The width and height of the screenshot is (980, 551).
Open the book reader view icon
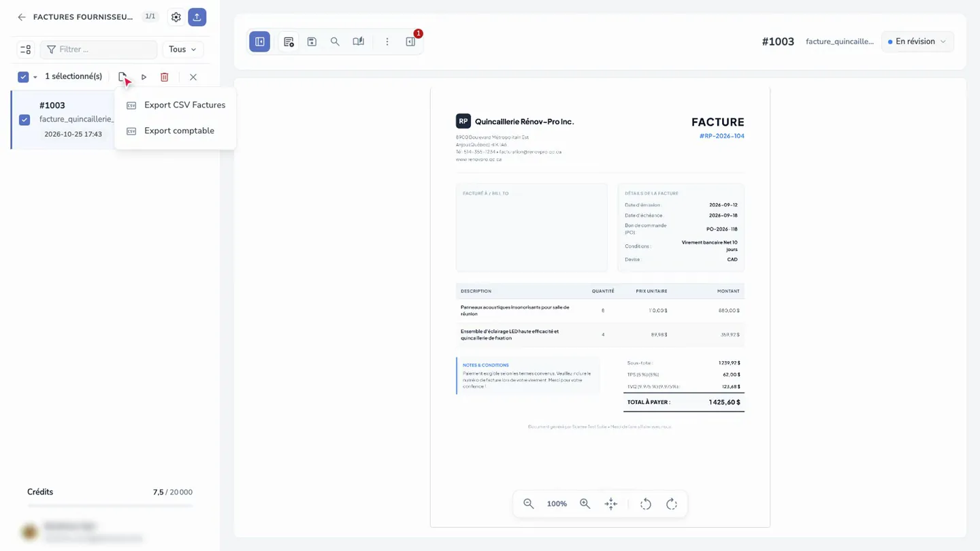pyautogui.click(x=359, y=41)
